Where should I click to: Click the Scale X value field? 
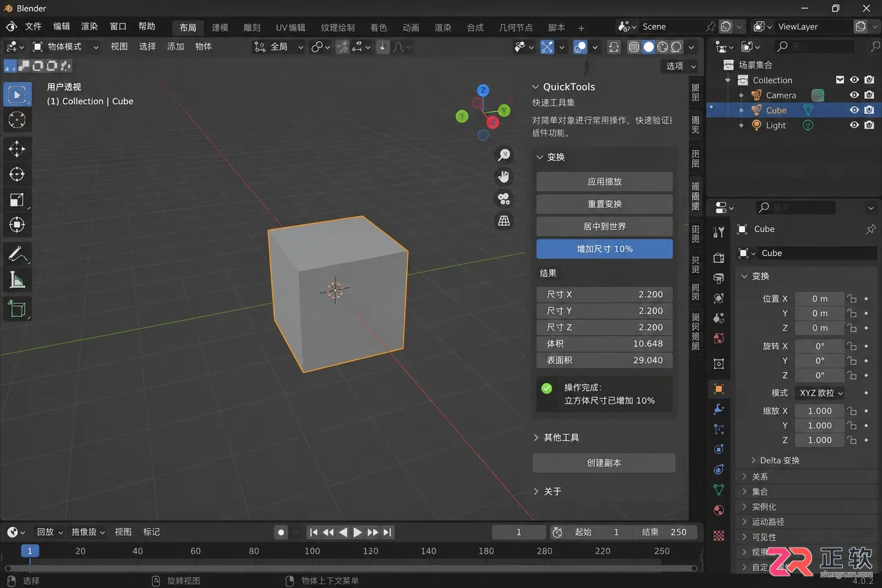pos(820,411)
